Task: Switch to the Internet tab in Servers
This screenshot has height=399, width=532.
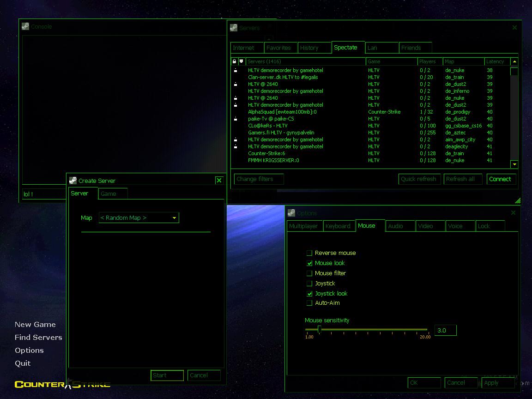Action: click(x=248, y=48)
